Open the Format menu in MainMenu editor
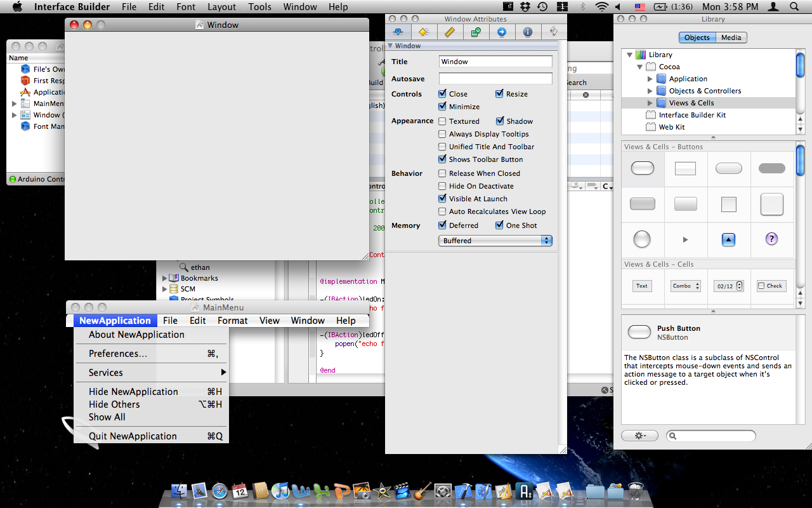The height and width of the screenshot is (508, 812). click(x=233, y=321)
